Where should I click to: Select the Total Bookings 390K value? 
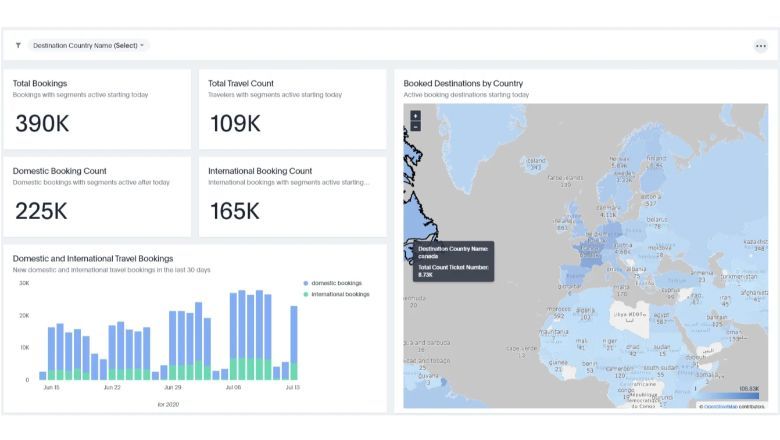[42, 123]
